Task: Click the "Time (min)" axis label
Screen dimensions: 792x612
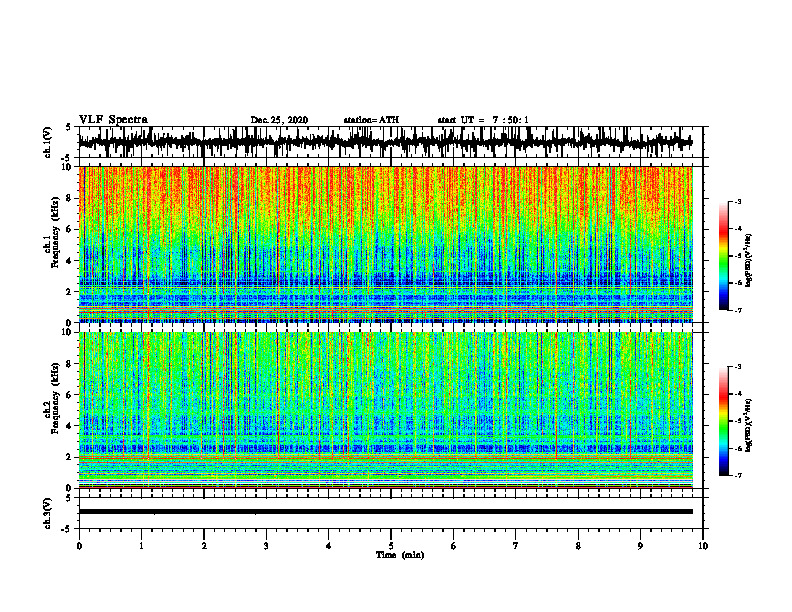Action: [x=400, y=555]
